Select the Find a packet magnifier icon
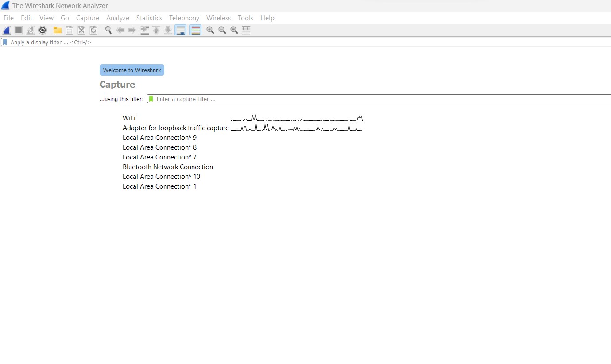The width and height of the screenshot is (611, 364). tap(108, 30)
